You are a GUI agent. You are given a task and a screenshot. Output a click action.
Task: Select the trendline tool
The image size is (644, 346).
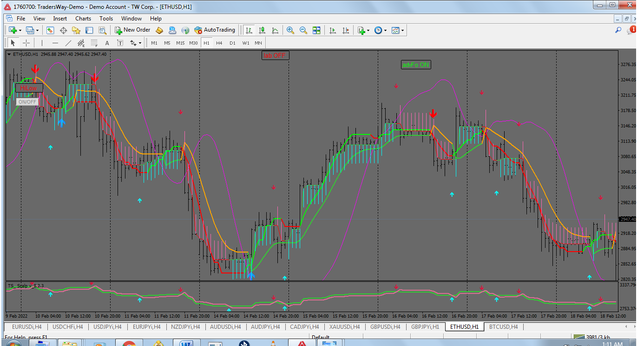pos(68,43)
